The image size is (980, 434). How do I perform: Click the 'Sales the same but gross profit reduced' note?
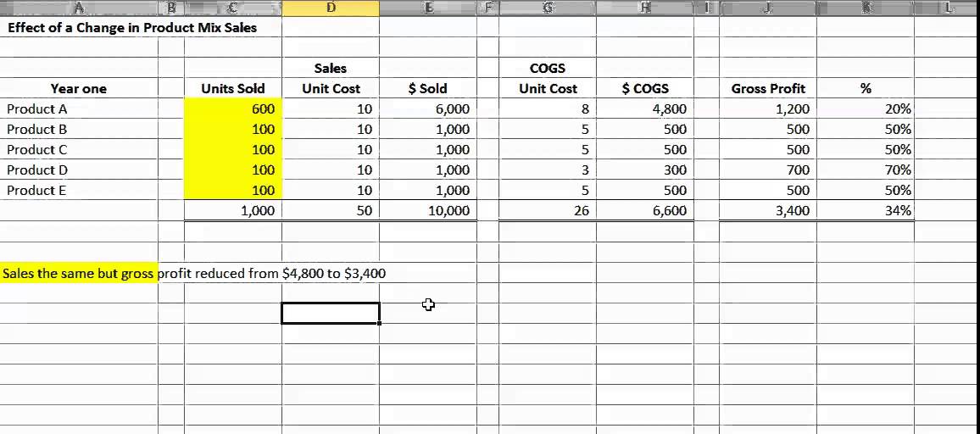point(194,273)
